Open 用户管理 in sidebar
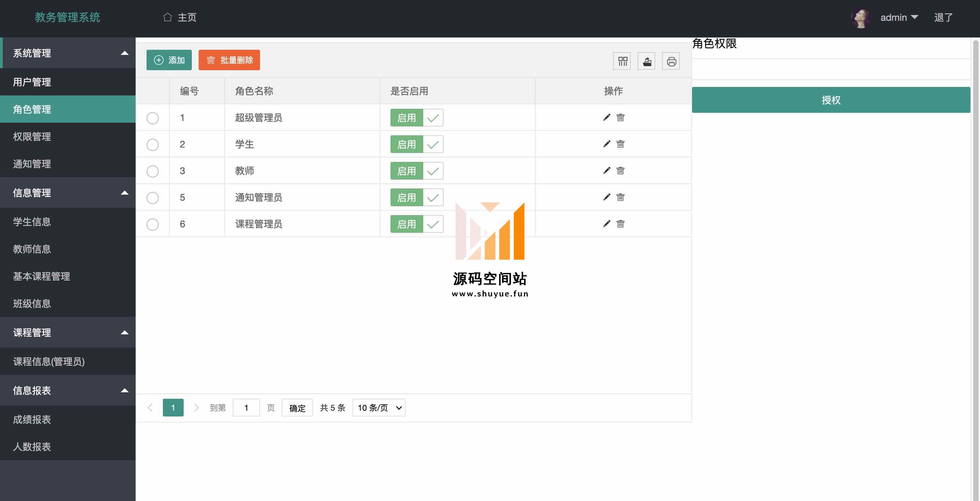The height and width of the screenshot is (501, 980). [68, 82]
